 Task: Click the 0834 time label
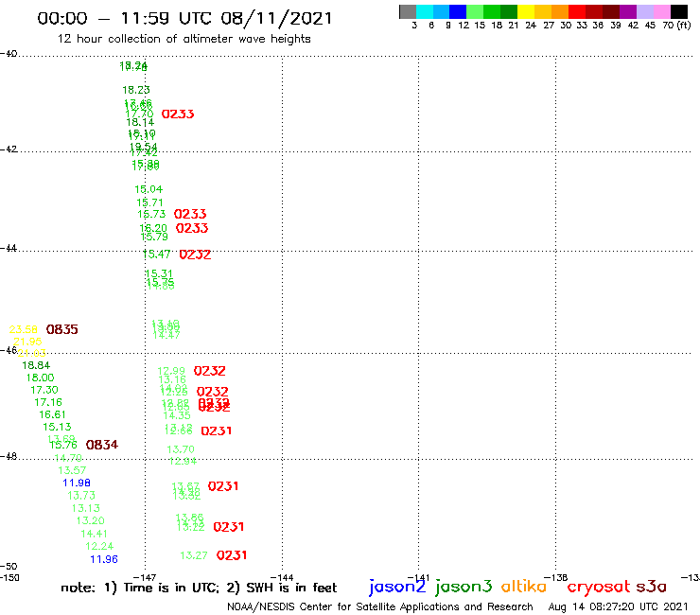tap(102, 445)
